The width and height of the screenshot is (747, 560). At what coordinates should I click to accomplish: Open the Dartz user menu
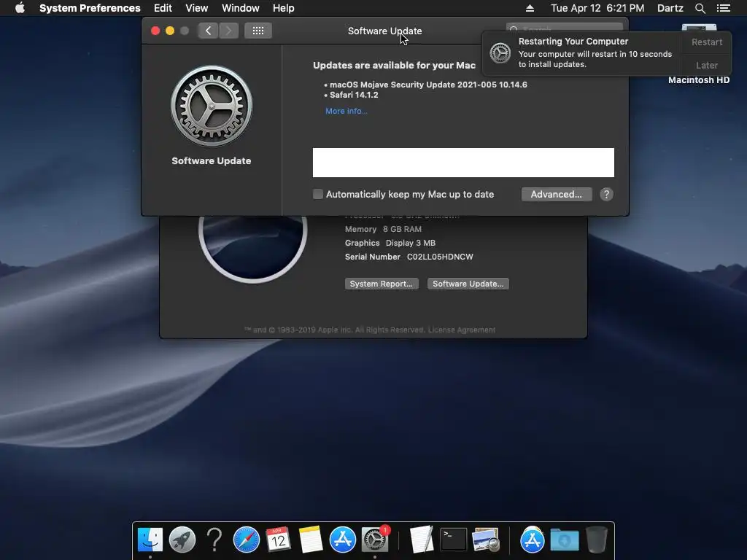[x=670, y=8]
